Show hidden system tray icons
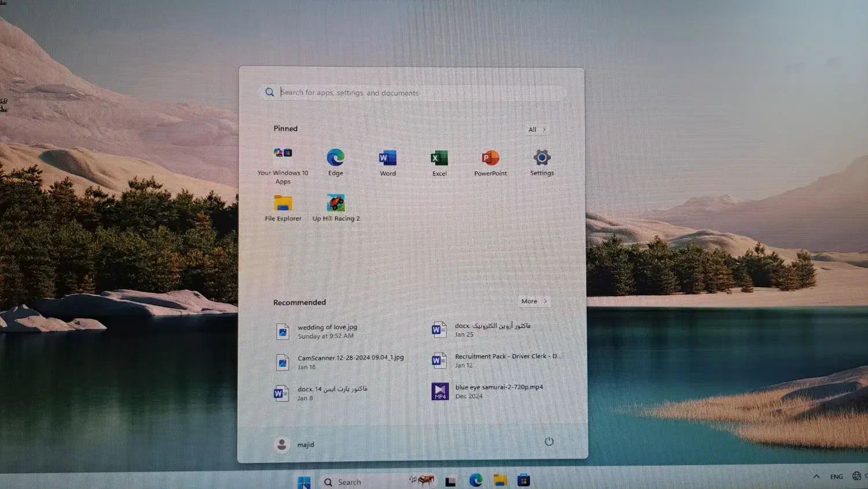This screenshot has width=868, height=489. pyautogui.click(x=816, y=477)
